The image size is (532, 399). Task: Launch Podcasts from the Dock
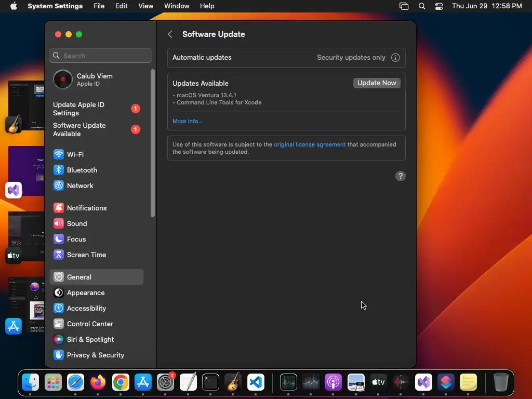333,382
